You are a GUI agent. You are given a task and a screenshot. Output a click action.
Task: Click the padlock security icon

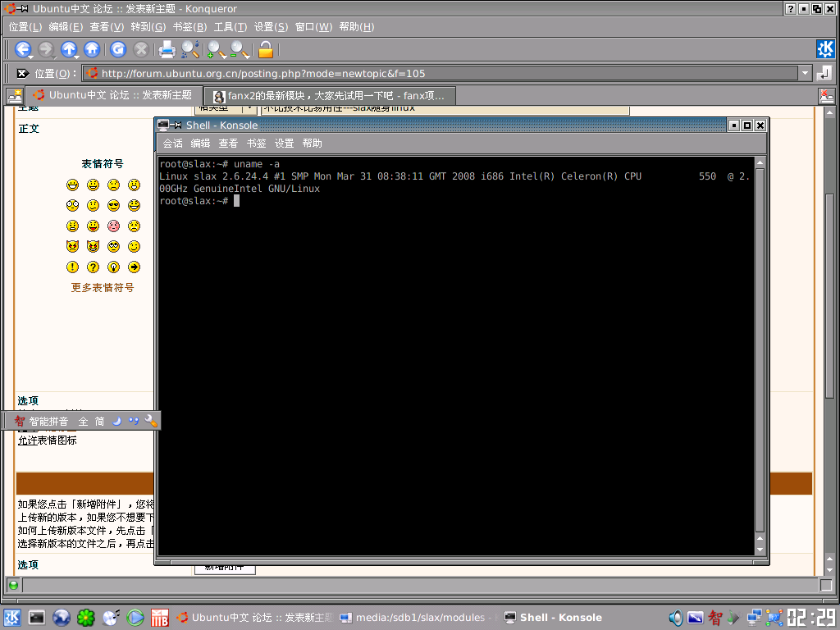(x=266, y=49)
